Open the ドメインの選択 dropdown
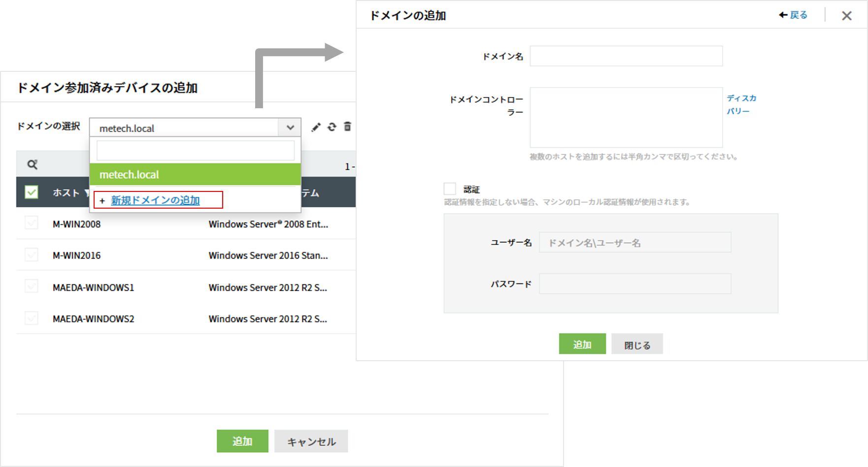The image size is (868, 467). (195, 127)
